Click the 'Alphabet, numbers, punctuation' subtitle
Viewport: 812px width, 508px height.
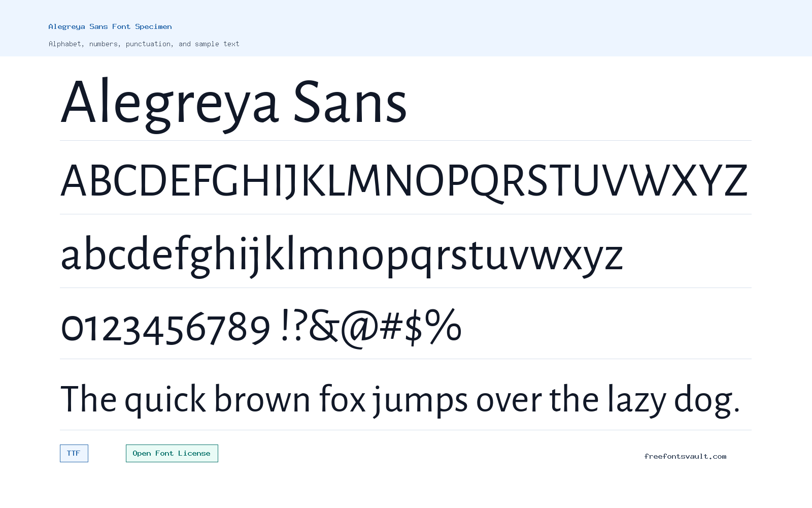[x=144, y=44]
